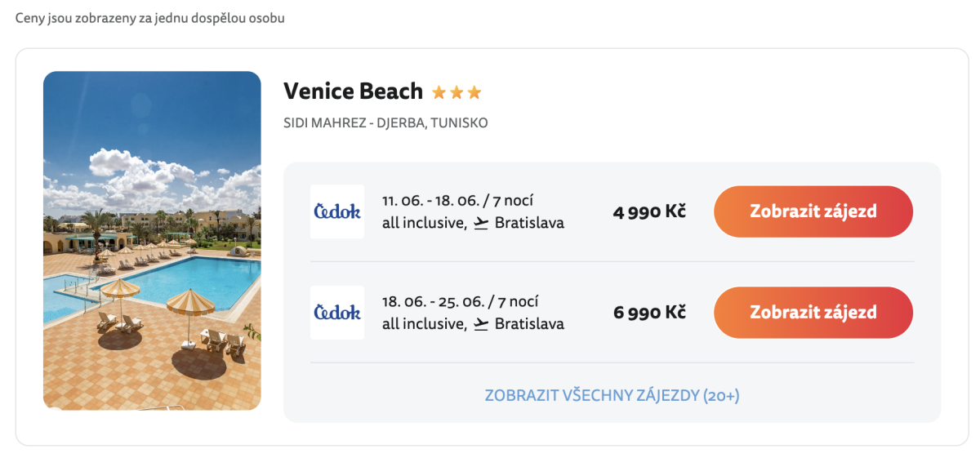980x458 pixels.
Task: Click the third star of the hotel rating
Action: pyautogui.click(x=474, y=92)
